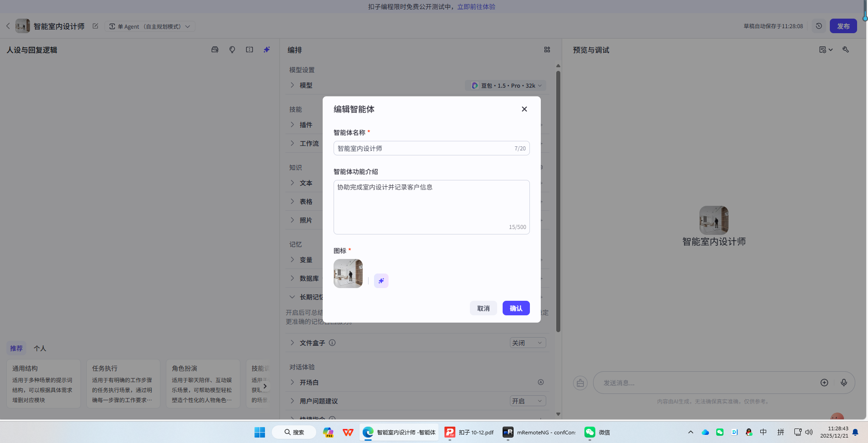Change 文件盒子 setting from 关闭

[x=527, y=343]
